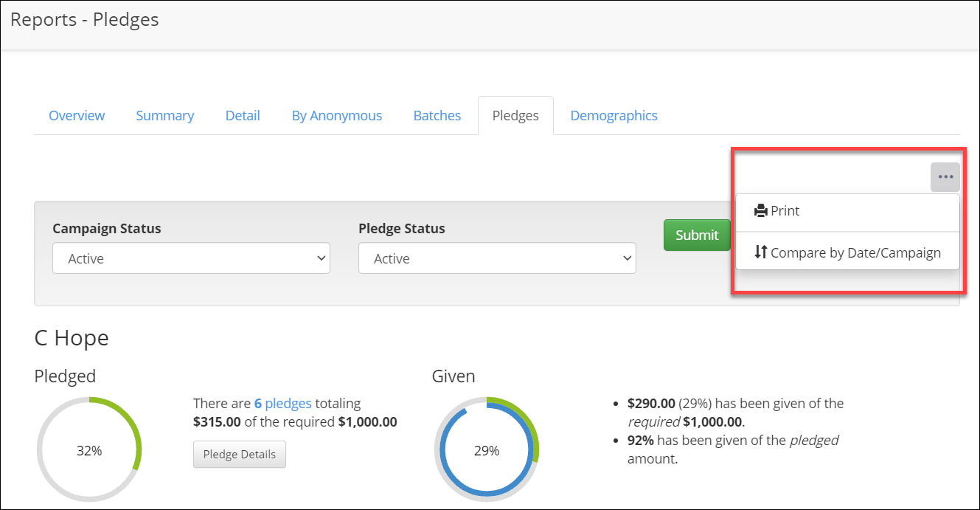This screenshot has height=510, width=980.
Task: Click the sort arrows icon for Compare
Action: coord(760,252)
